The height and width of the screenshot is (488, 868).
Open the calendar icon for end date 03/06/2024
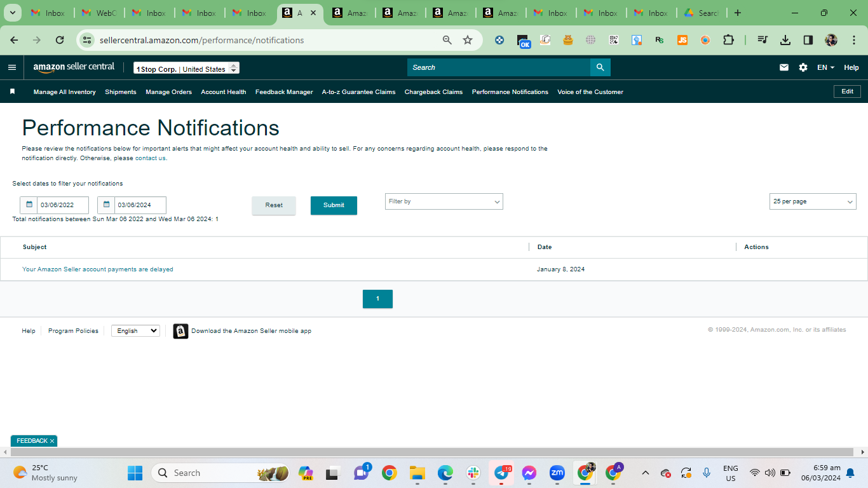pos(106,205)
